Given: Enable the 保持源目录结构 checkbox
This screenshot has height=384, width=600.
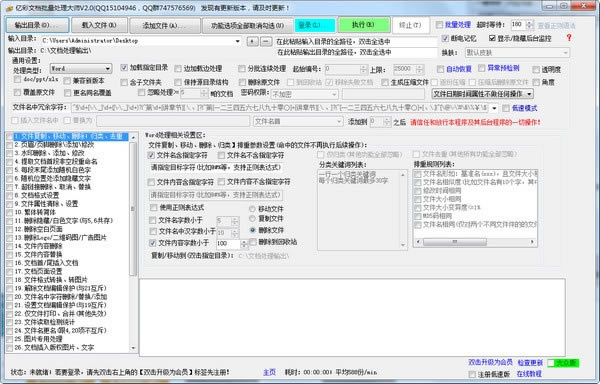Looking at the screenshot, I should click(x=178, y=82).
